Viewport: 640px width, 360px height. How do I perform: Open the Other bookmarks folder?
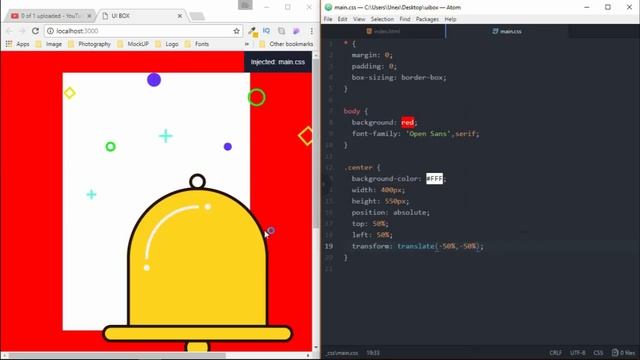pyautogui.click(x=286, y=44)
